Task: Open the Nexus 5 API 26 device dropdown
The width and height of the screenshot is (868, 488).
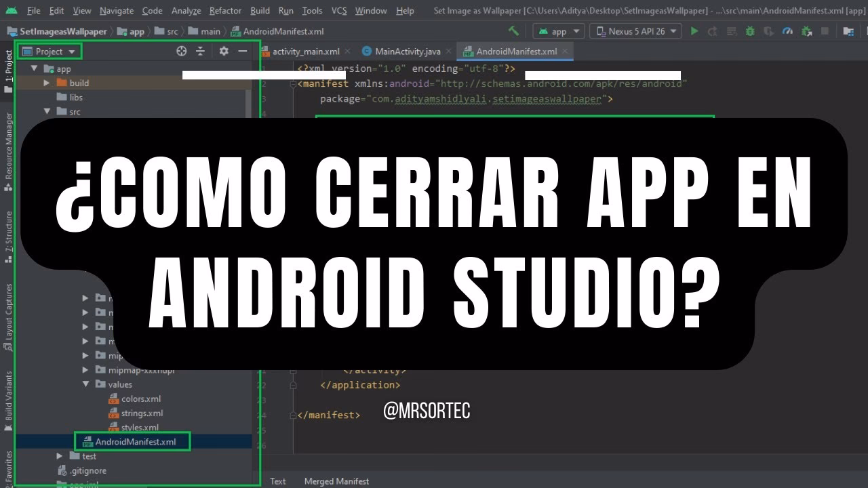Action: 637,31
